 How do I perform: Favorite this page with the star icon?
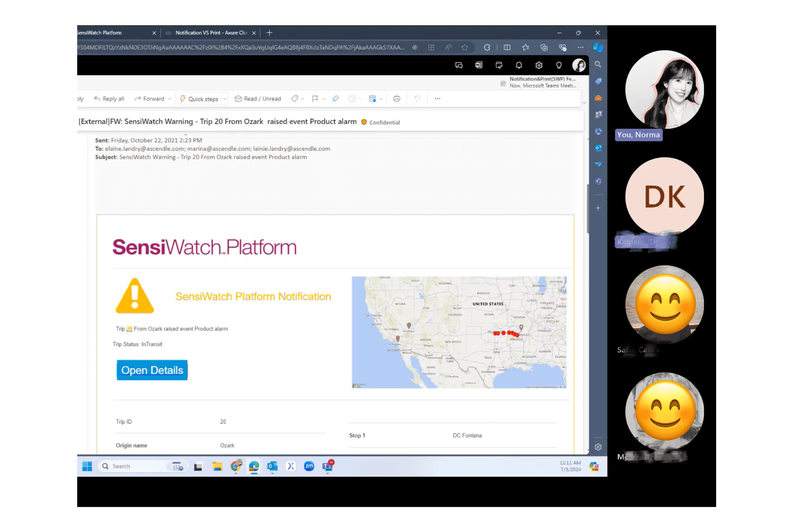coord(465,48)
